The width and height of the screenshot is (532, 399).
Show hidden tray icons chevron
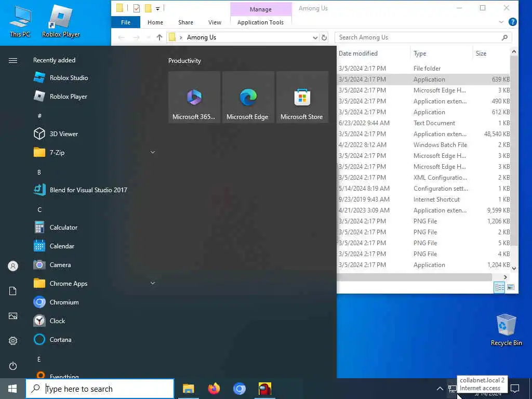tap(440, 389)
